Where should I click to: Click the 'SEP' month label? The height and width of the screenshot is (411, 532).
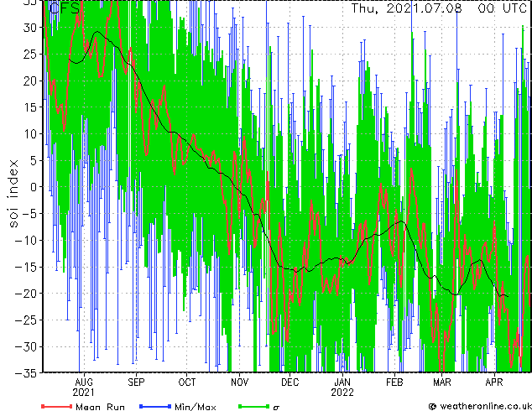pyautogui.click(x=136, y=382)
